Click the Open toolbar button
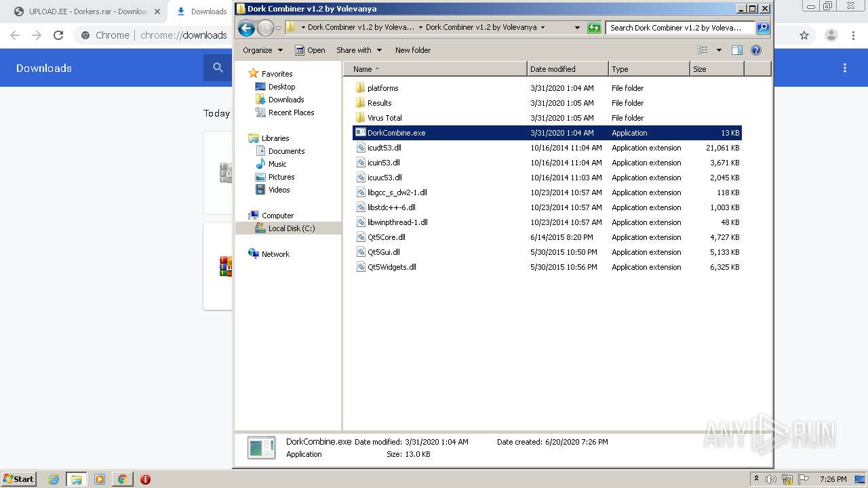Image resolution: width=868 pixels, height=488 pixels. coord(310,50)
